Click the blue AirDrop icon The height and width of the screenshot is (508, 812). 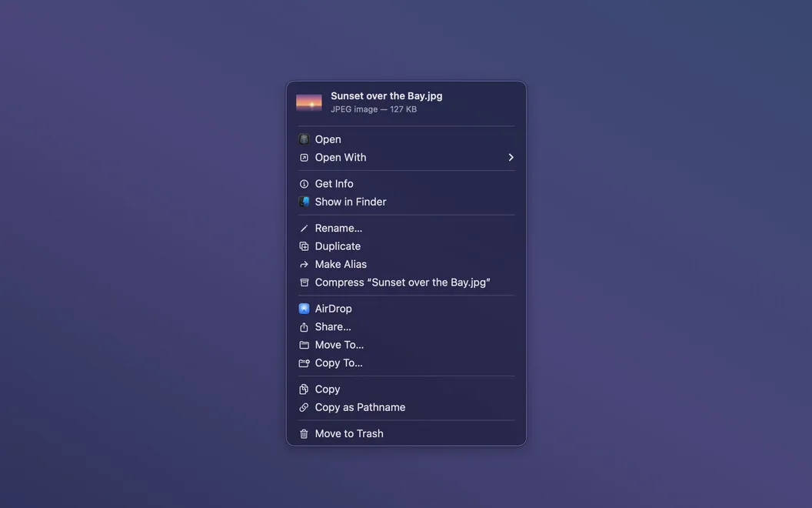click(304, 309)
